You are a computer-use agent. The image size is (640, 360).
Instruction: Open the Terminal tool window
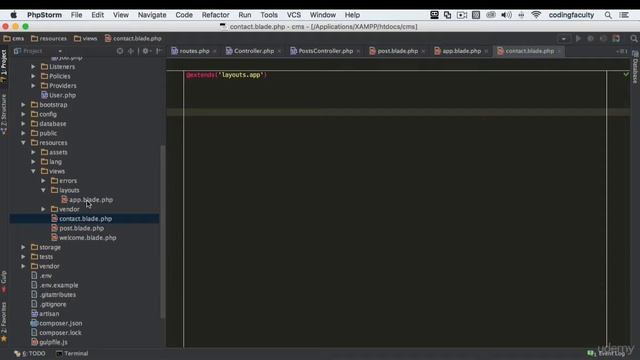[72, 353]
